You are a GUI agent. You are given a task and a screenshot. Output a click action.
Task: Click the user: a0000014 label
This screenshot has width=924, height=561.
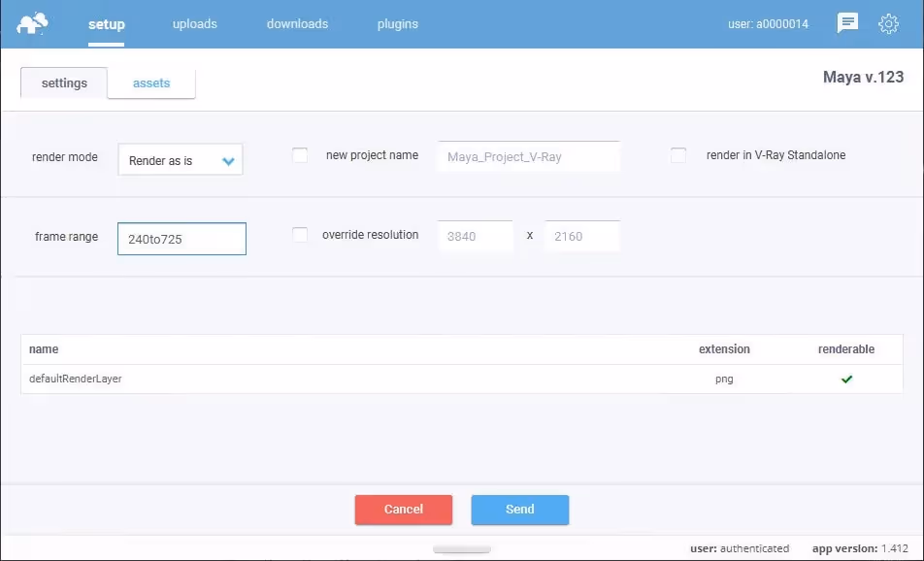(768, 24)
